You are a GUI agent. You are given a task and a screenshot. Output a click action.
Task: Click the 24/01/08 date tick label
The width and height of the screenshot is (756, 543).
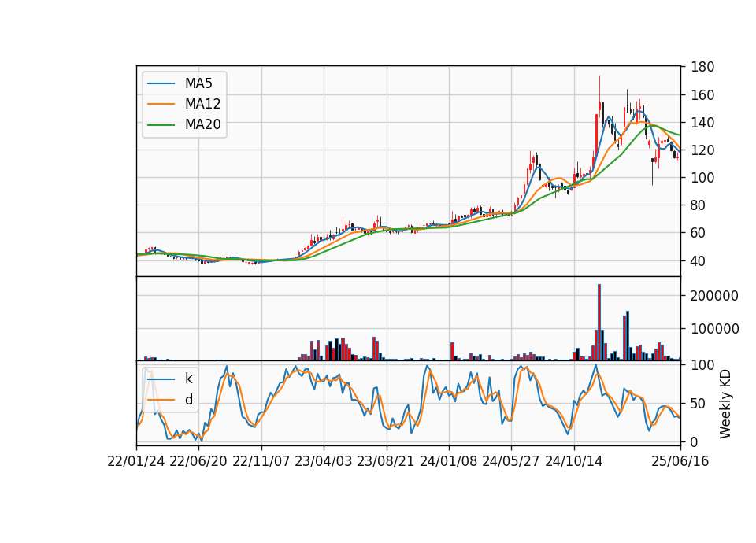click(448, 461)
